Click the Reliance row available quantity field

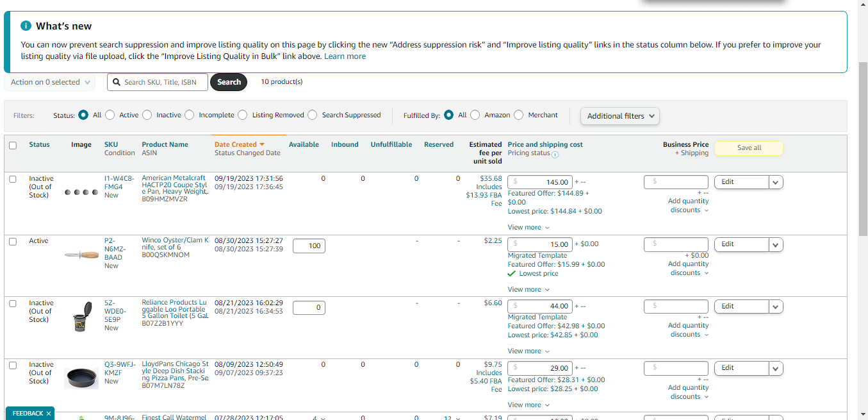pyautogui.click(x=309, y=308)
